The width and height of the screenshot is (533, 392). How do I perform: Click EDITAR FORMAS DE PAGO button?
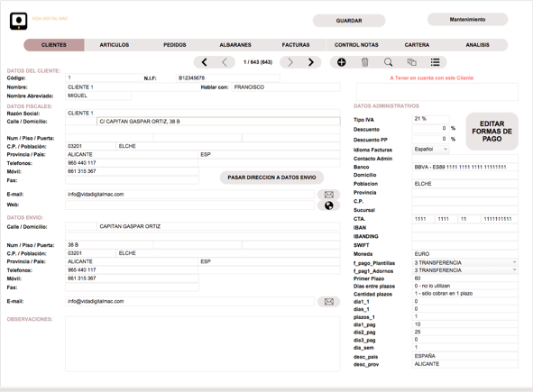click(492, 132)
